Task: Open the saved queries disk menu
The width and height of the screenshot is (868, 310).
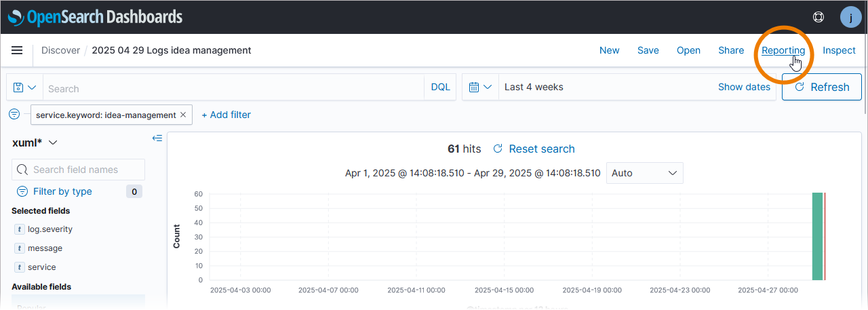Action: (24, 88)
